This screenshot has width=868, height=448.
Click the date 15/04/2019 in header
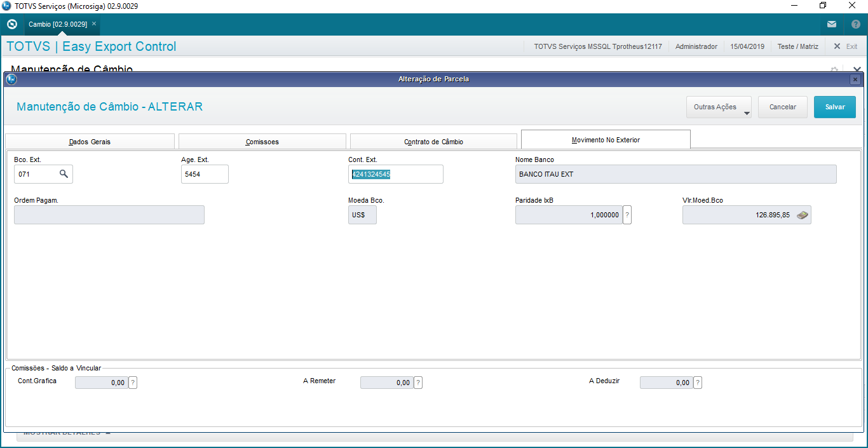pyautogui.click(x=747, y=46)
